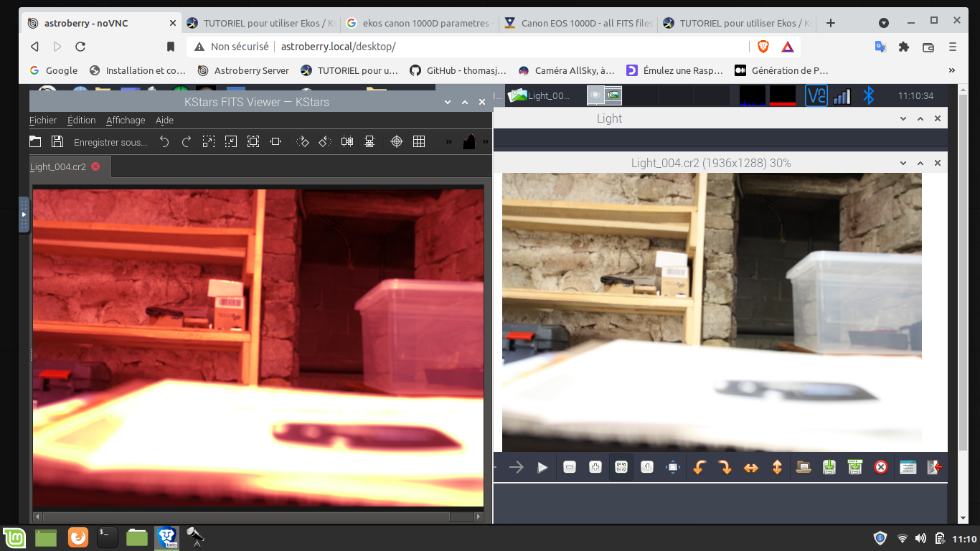Zoom in in the Light_004.cr2 image viewer
Viewport: 980px width, 551px height.
(x=595, y=468)
